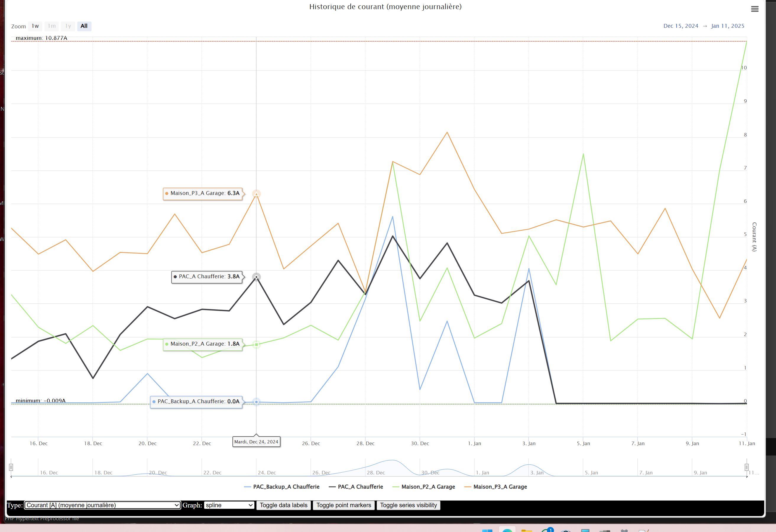Click the 1. Jan x-axis label
Viewport: 776px width, 532px height.
(474, 444)
